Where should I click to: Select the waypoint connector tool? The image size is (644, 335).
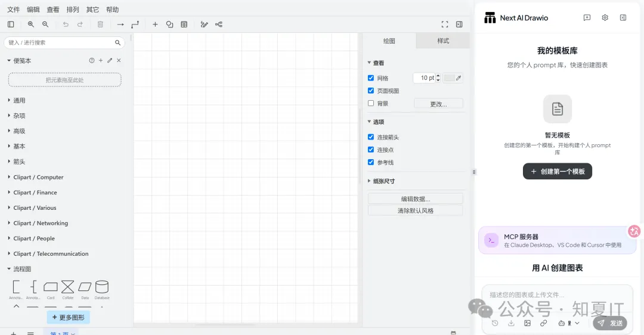pyautogui.click(x=135, y=24)
